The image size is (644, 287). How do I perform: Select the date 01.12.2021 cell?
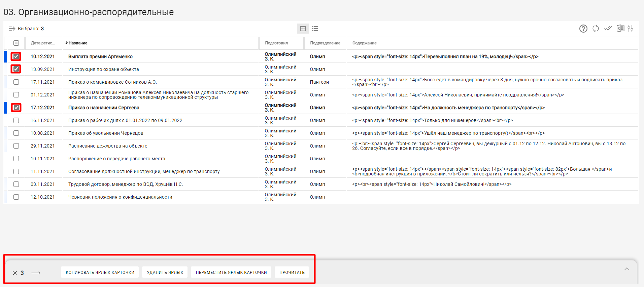point(43,95)
